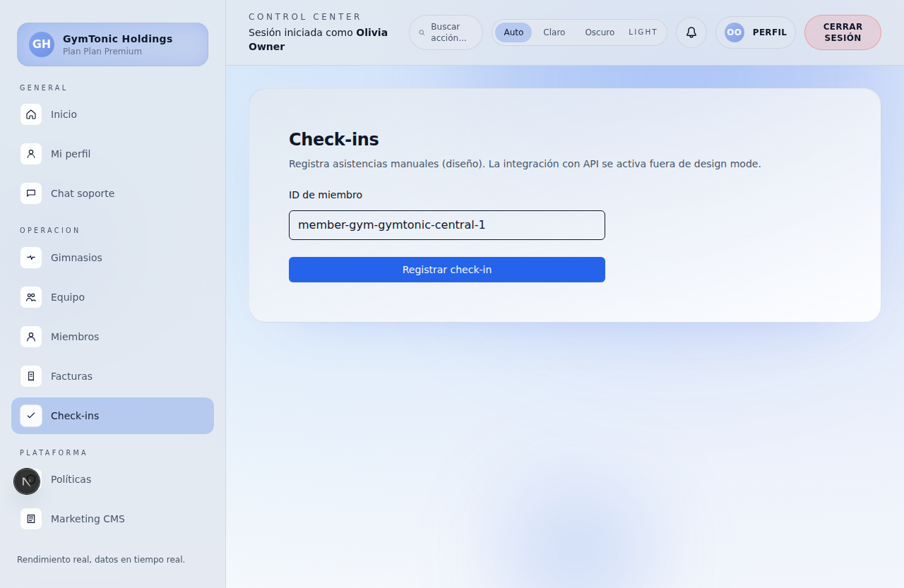
Task: Select Auto in the theme selector
Action: [x=513, y=32]
